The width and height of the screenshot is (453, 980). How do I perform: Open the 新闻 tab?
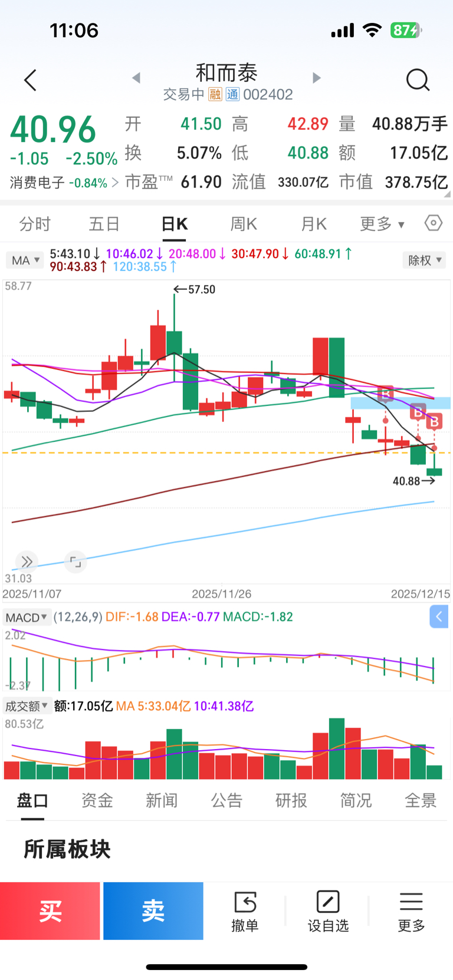click(162, 800)
